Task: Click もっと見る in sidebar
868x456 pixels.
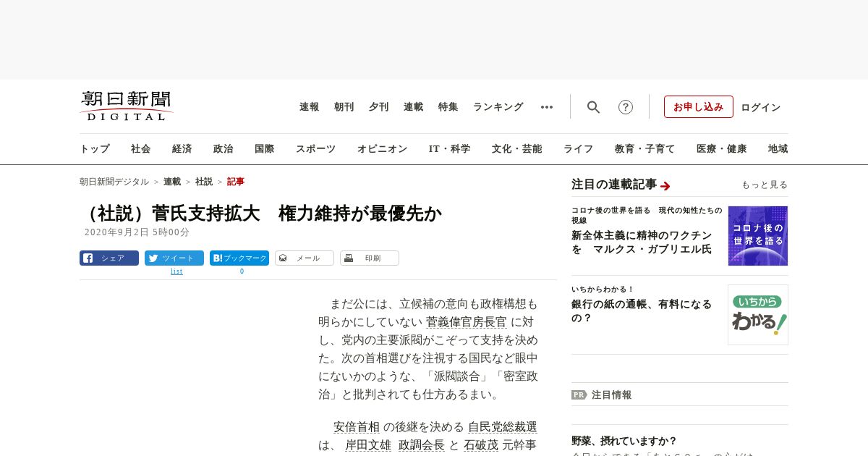Action: (765, 185)
